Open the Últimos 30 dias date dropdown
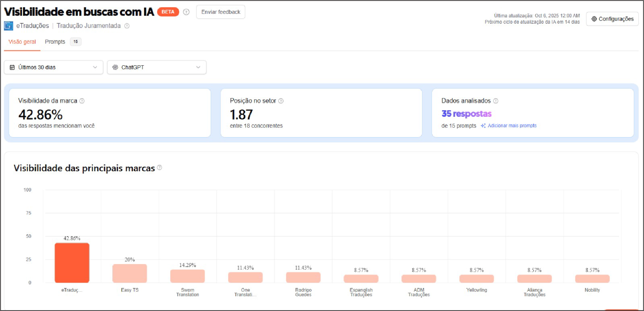The width and height of the screenshot is (644, 311). (54, 67)
